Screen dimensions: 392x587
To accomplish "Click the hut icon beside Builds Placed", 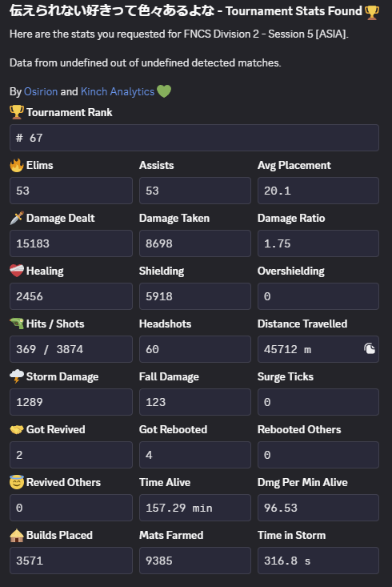I will (x=17, y=535).
